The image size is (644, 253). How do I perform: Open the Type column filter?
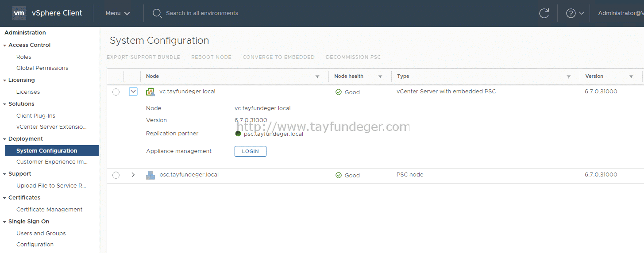[569, 77]
